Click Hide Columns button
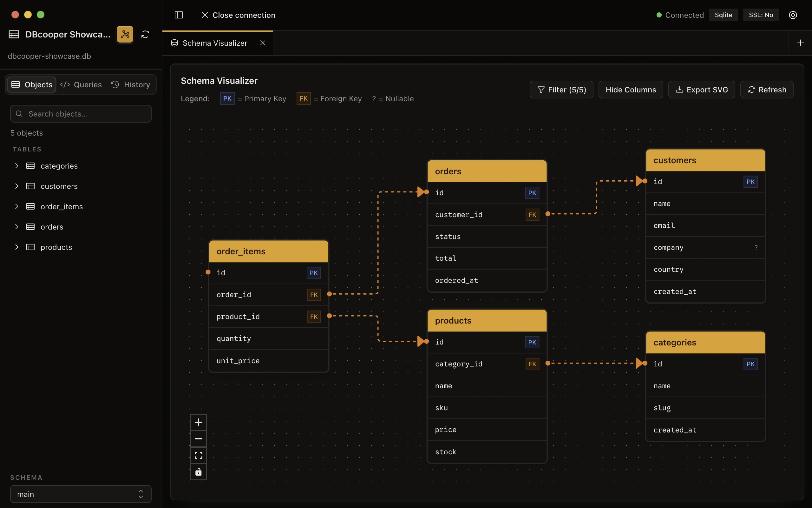This screenshot has height=508, width=812. pos(631,90)
